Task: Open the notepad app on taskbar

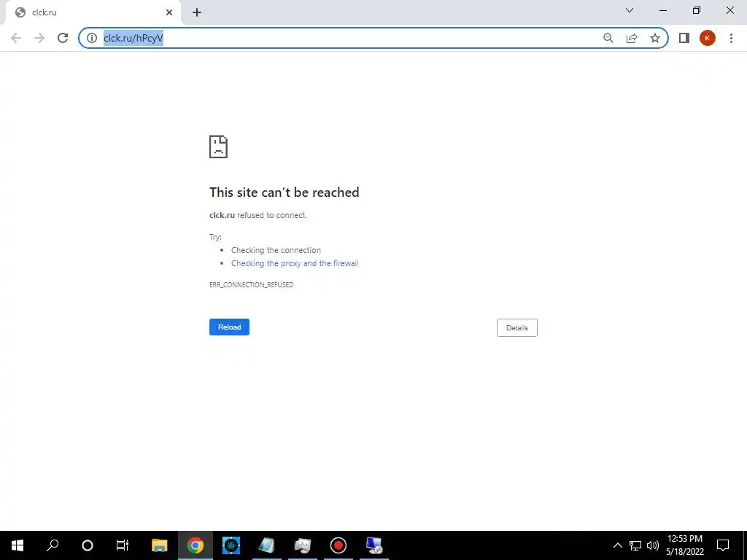Action: pyautogui.click(x=267, y=545)
